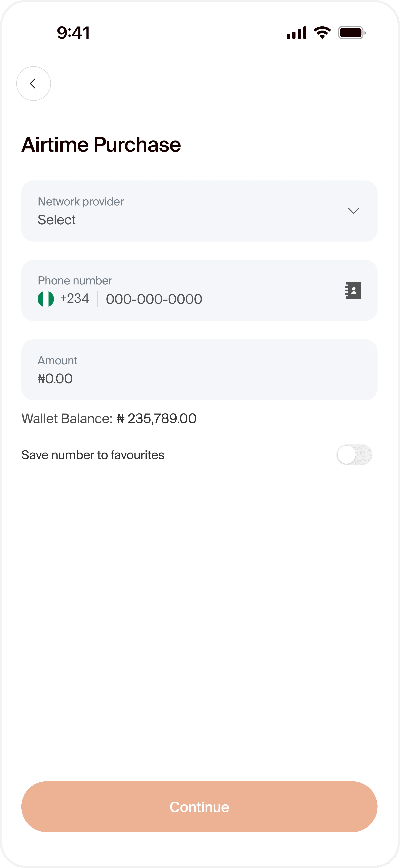
Task: Tap the Network provider label
Action: click(81, 202)
